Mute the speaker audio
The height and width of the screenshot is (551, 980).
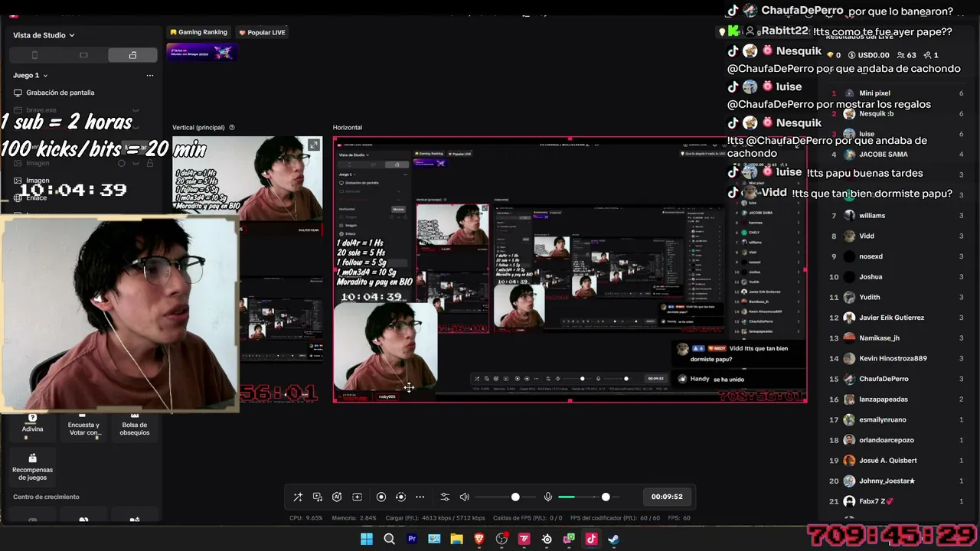464,497
